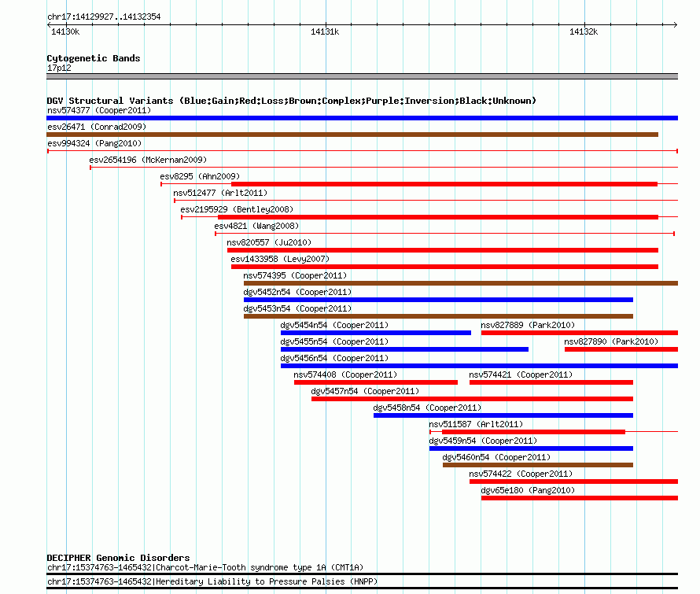
Task: Select nsv574421 (Cooper2011) variant label
Action: (x=521, y=374)
